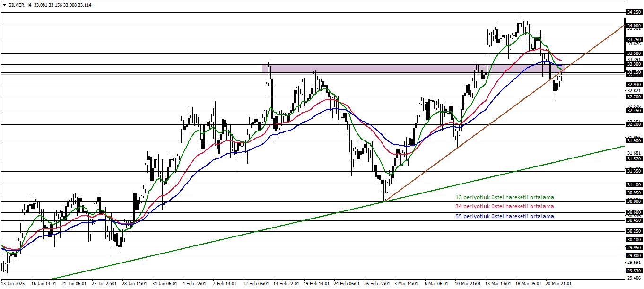Image resolution: width=644 pixels, height=289 pixels.
Task: Click the 4 Feb 22:01 time axis label
Action: tap(194, 284)
